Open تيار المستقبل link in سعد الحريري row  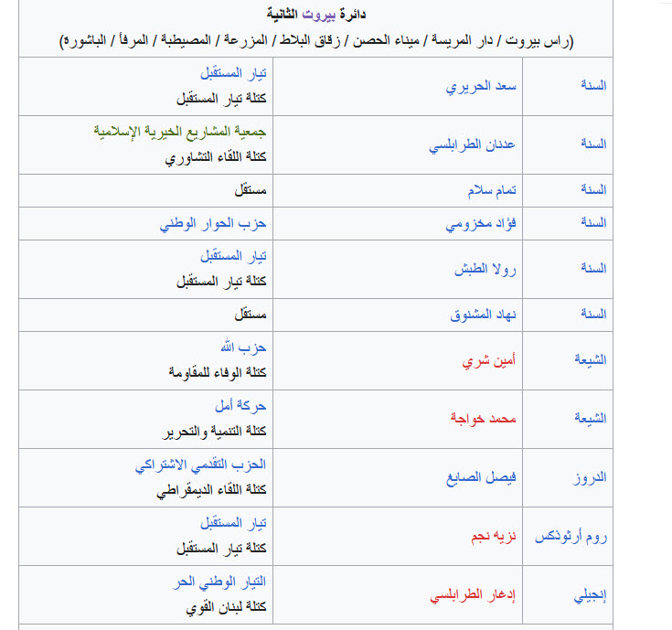click(233, 74)
